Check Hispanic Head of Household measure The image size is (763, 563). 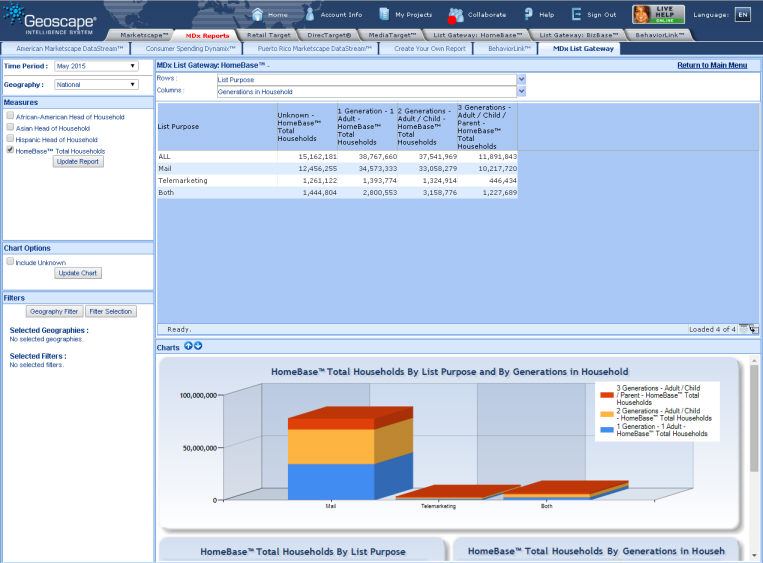(10, 138)
